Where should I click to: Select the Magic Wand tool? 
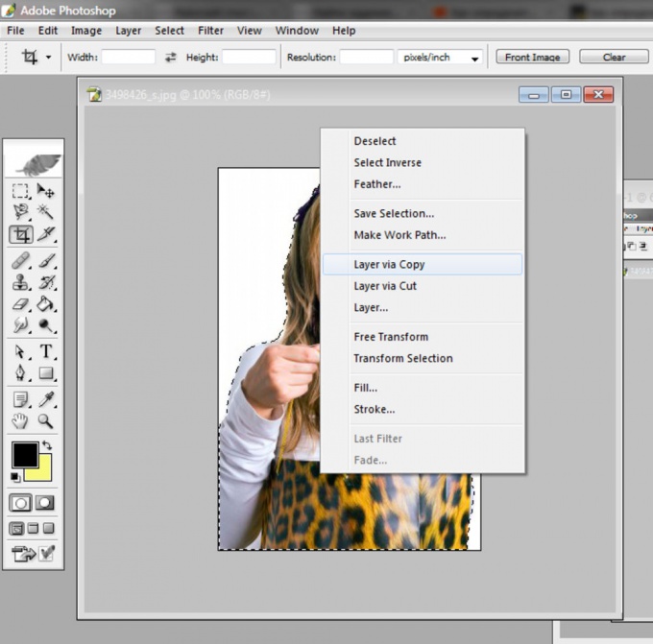tap(45, 212)
